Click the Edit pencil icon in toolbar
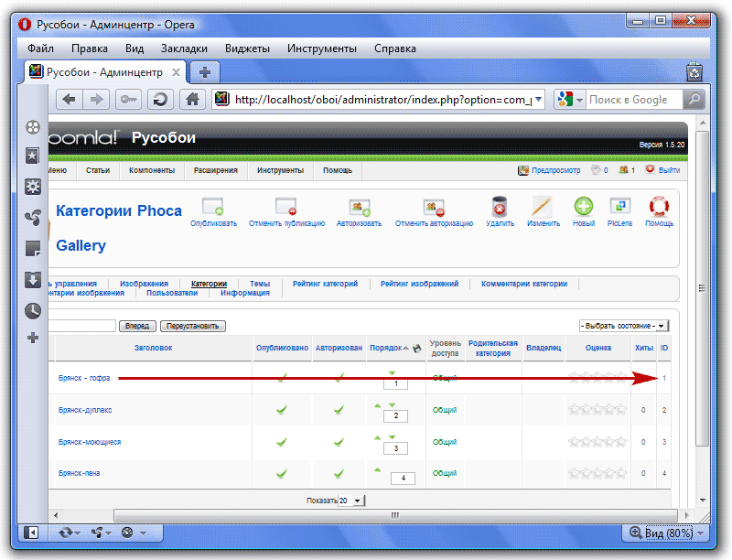732x560 pixels. (543, 207)
